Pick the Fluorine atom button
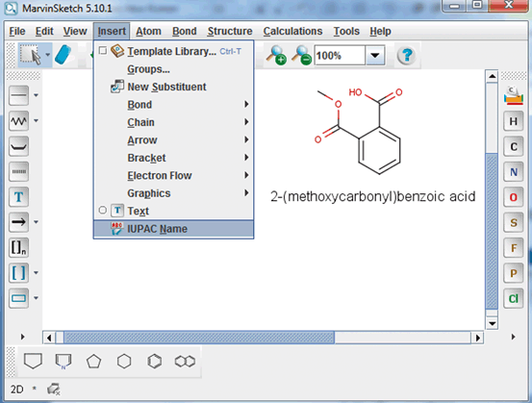The image size is (532, 403). [514, 248]
